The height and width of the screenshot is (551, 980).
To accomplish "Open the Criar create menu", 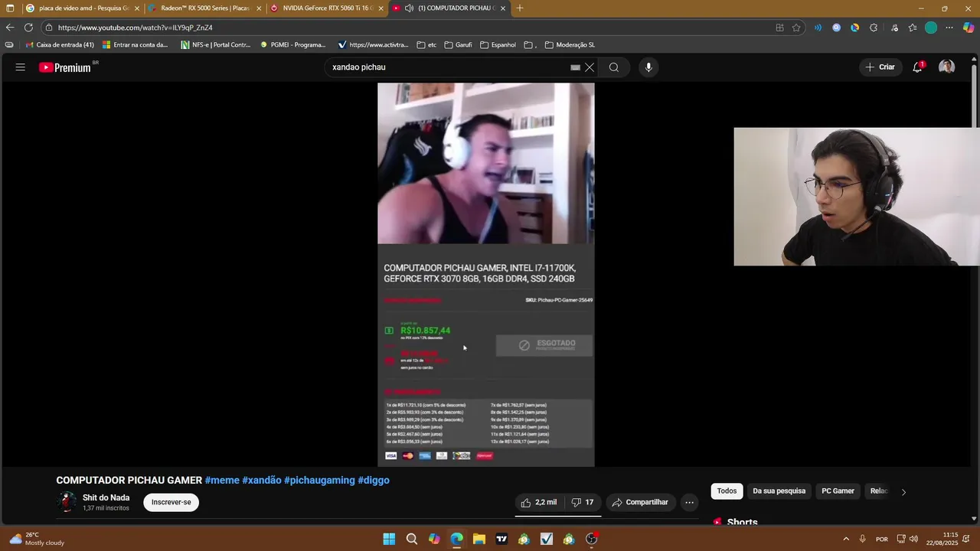I will (880, 67).
